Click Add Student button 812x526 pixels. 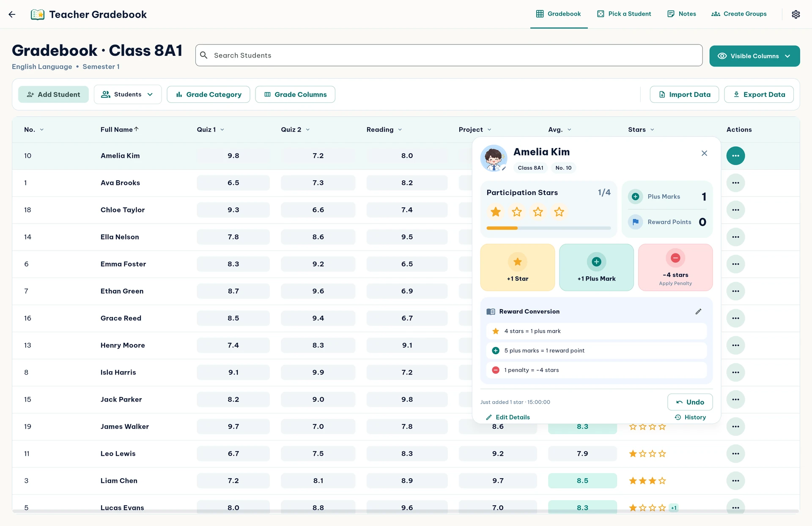coord(53,94)
